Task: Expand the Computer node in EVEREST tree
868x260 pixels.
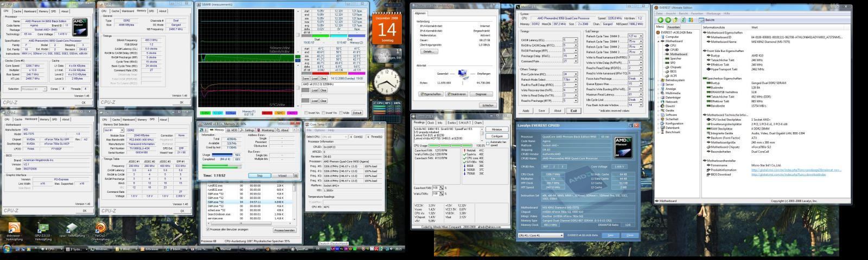Action: pyautogui.click(x=658, y=37)
